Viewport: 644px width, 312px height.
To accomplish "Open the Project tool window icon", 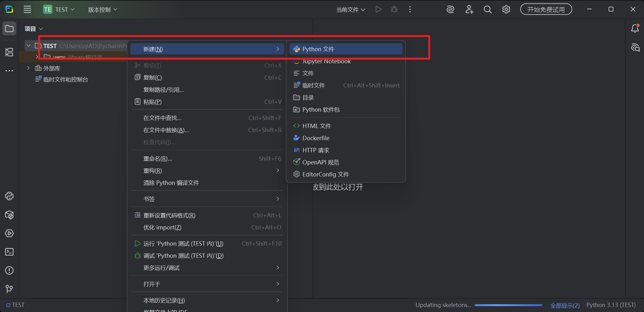I will click(9, 29).
